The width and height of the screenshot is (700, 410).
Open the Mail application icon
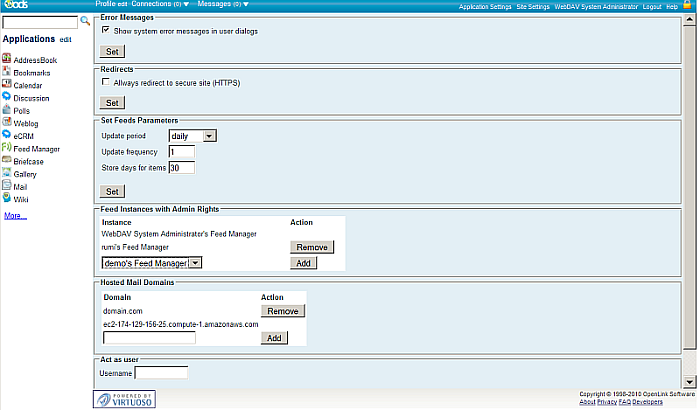(x=7, y=185)
